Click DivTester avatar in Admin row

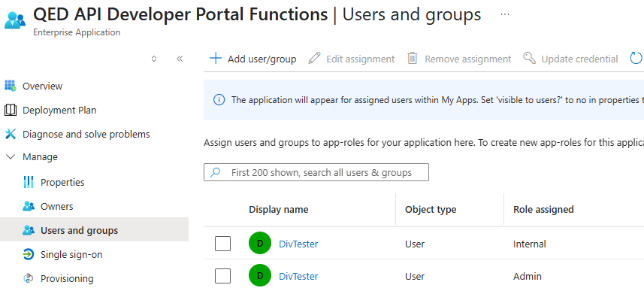click(260, 276)
